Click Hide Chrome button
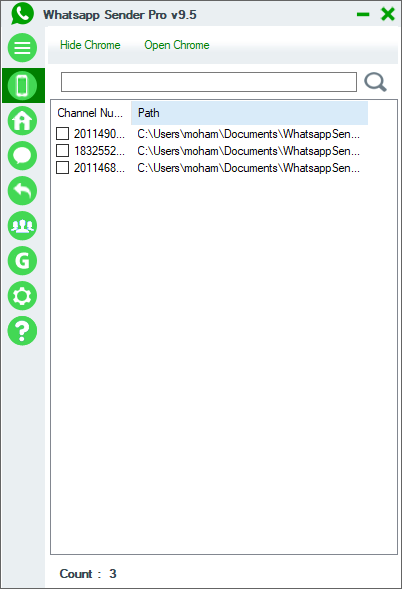The width and height of the screenshot is (402, 589). point(90,45)
